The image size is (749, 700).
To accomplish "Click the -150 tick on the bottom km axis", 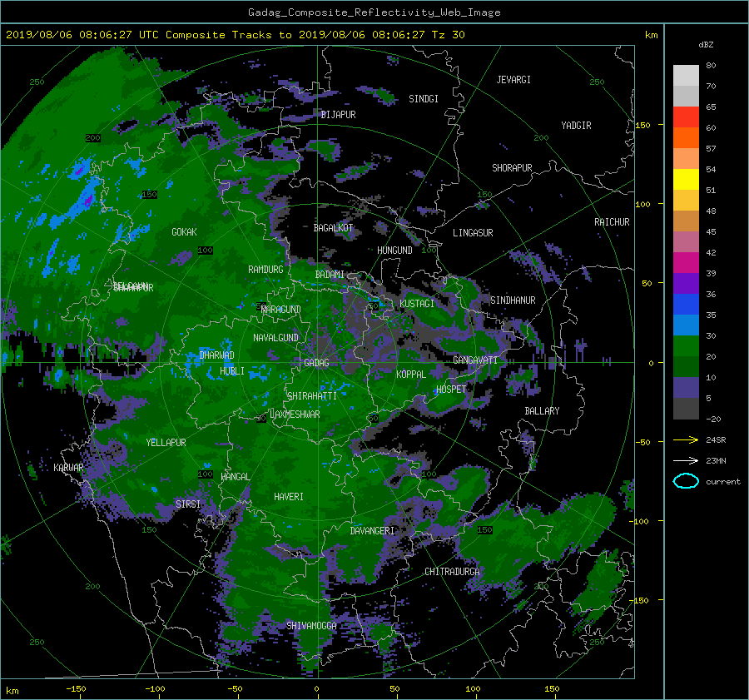I will click(76, 689).
